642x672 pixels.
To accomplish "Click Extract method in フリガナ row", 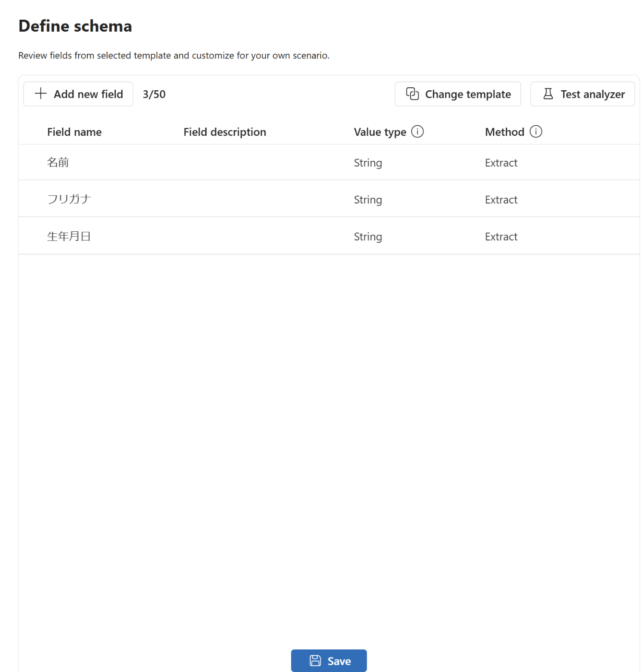I will [x=501, y=200].
